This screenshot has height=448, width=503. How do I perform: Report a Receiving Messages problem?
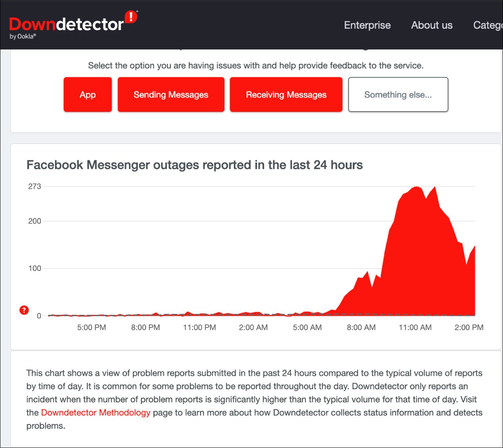click(x=286, y=94)
